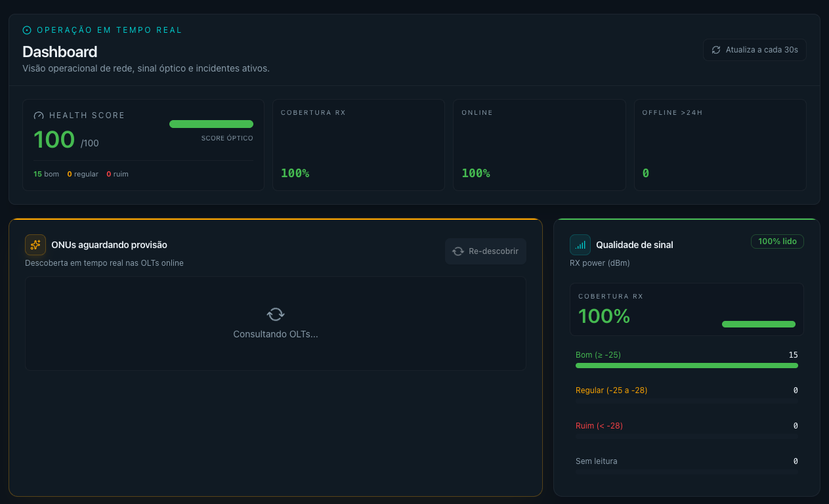Click the Bom (≥ -25) label
This screenshot has width=829, height=504.
pyautogui.click(x=598, y=355)
